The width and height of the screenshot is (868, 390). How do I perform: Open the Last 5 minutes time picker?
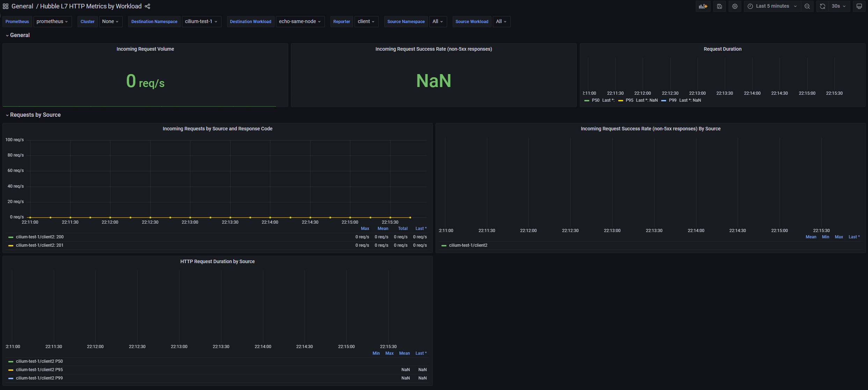(772, 6)
